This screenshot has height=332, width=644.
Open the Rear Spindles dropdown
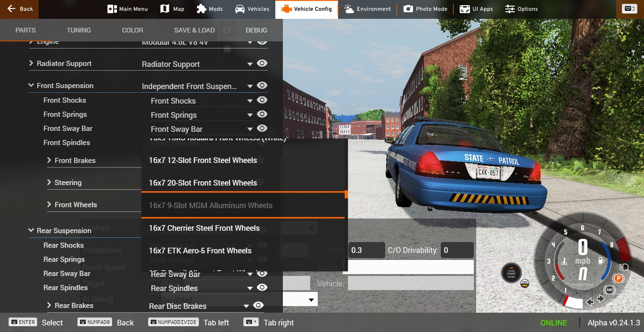[x=202, y=288]
